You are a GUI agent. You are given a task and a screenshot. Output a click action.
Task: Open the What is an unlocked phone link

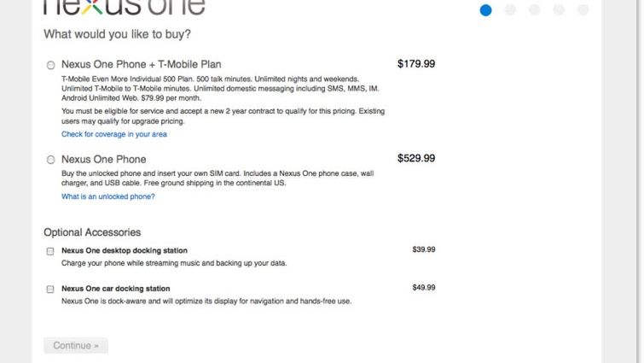(107, 196)
